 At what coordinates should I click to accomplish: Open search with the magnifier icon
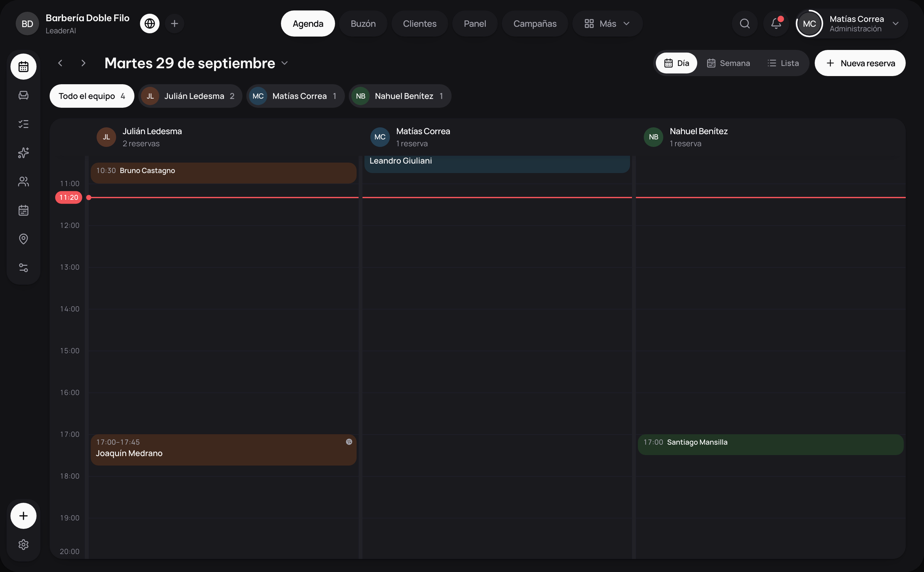[x=745, y=24]
